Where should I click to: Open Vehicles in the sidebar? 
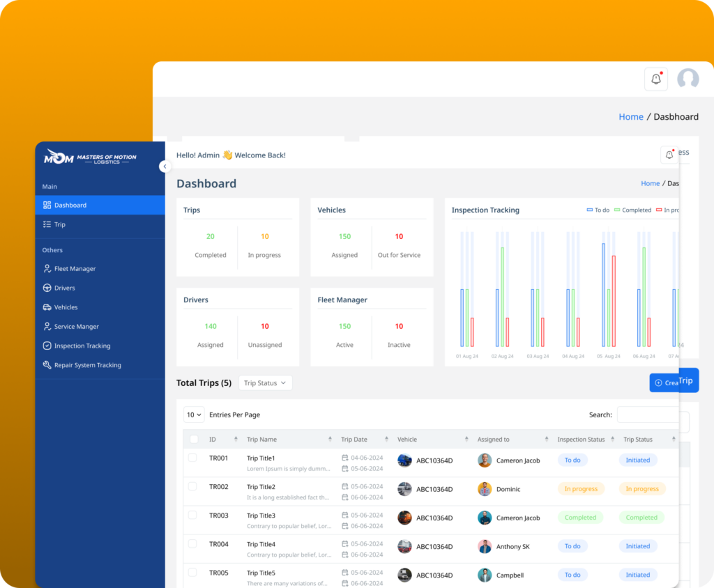[x=100, y=307]
